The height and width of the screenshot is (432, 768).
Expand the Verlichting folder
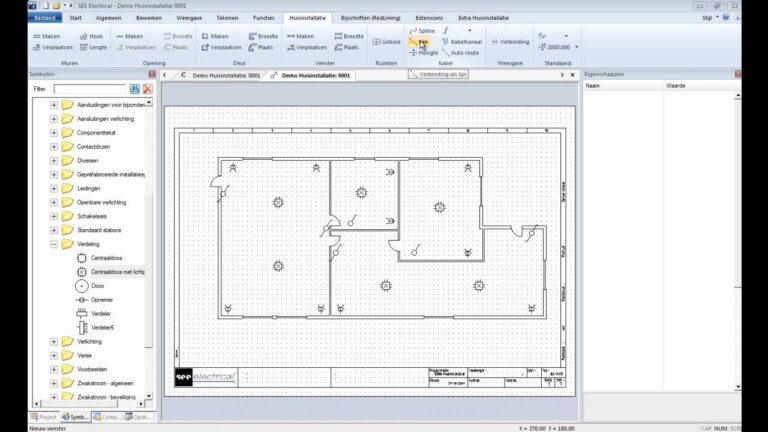[54, 341]
